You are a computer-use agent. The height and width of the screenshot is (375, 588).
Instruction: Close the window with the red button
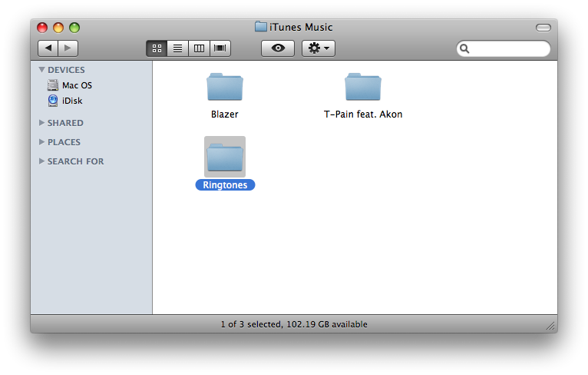pyautogui.click(x=42, y=28)
